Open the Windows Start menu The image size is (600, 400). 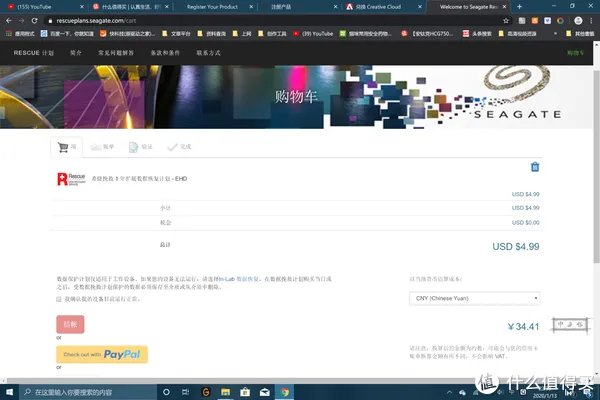coord(10,392)
